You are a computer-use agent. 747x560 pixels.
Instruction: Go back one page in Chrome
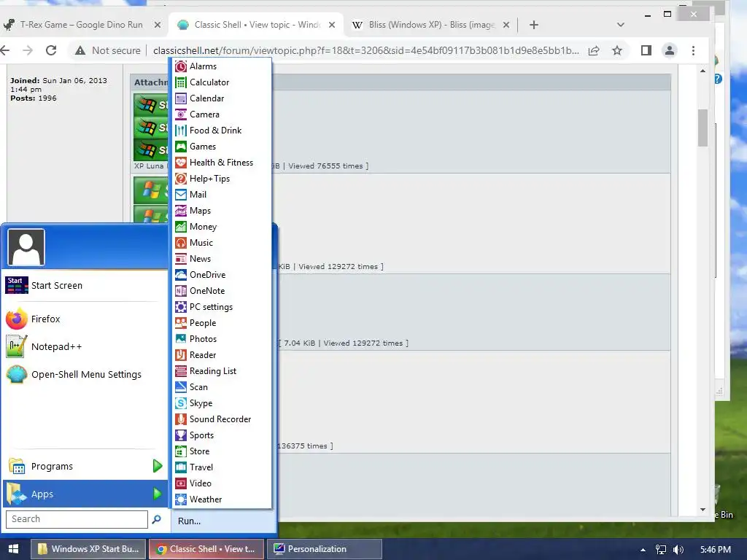tap(5, 50)
